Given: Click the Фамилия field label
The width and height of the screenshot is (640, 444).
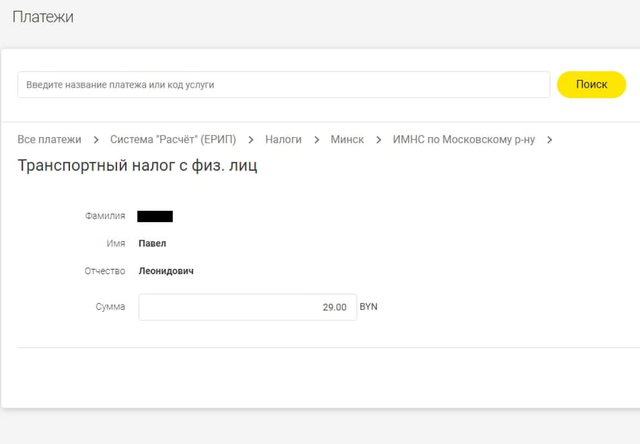Looking at the screenshot, I should point(105,216).
